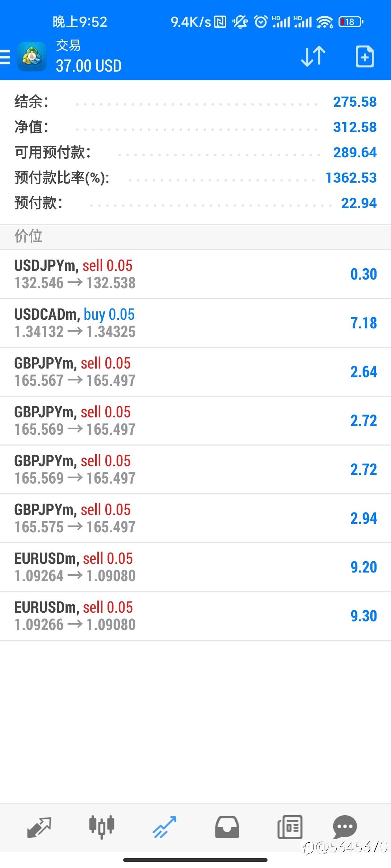The width and height of the screenshot is (391, 868).
Task: Open the hamburger side menu
Action: pyautogui.click(x=6, y=57)
